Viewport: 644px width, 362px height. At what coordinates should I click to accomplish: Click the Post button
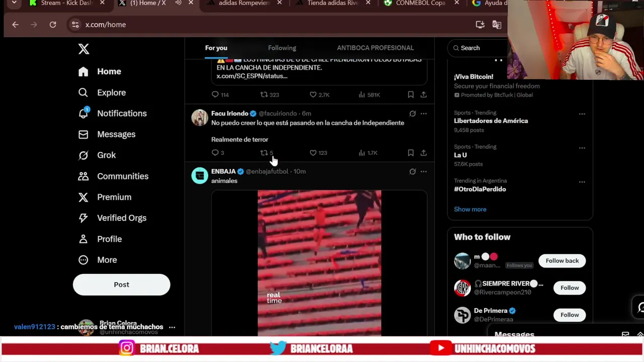(121, 285)
